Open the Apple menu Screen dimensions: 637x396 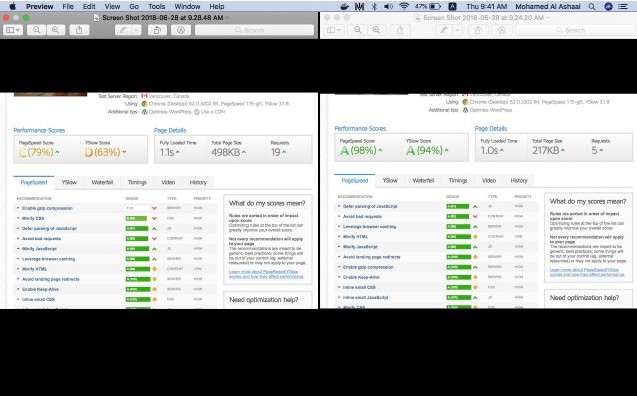[13, 6]
